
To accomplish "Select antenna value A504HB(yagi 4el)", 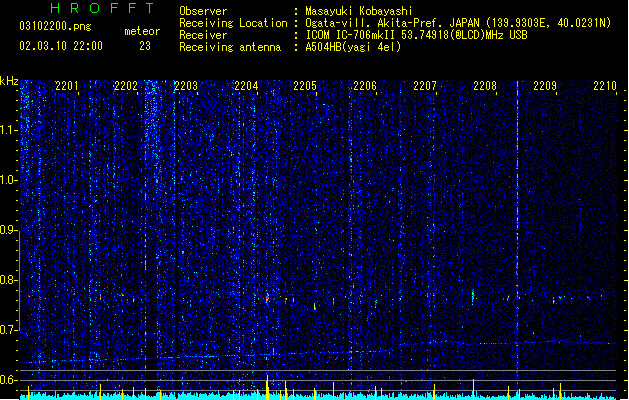I will (353, 47).
